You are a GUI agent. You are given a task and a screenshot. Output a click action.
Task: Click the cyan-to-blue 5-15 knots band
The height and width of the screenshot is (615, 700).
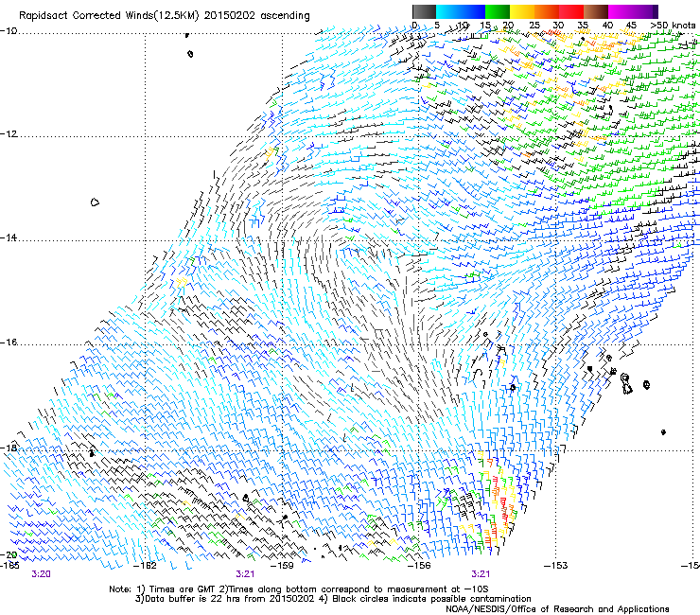click(461, 11)
